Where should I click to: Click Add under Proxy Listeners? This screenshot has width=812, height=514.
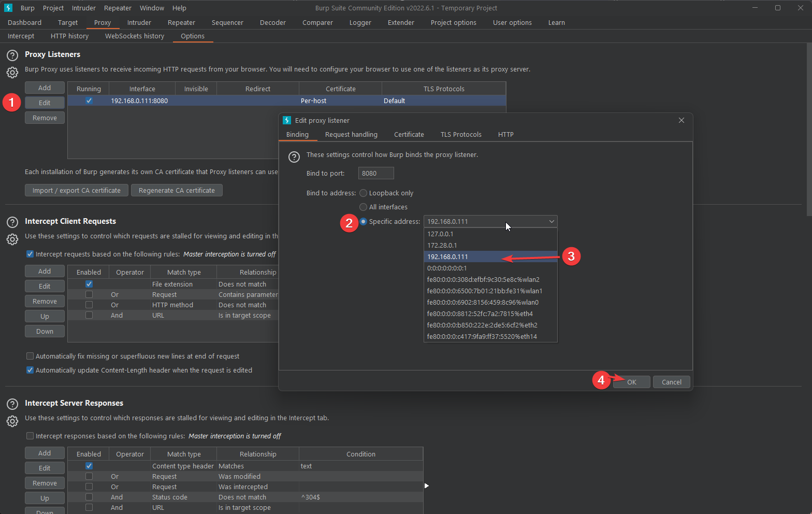[45, 88]
